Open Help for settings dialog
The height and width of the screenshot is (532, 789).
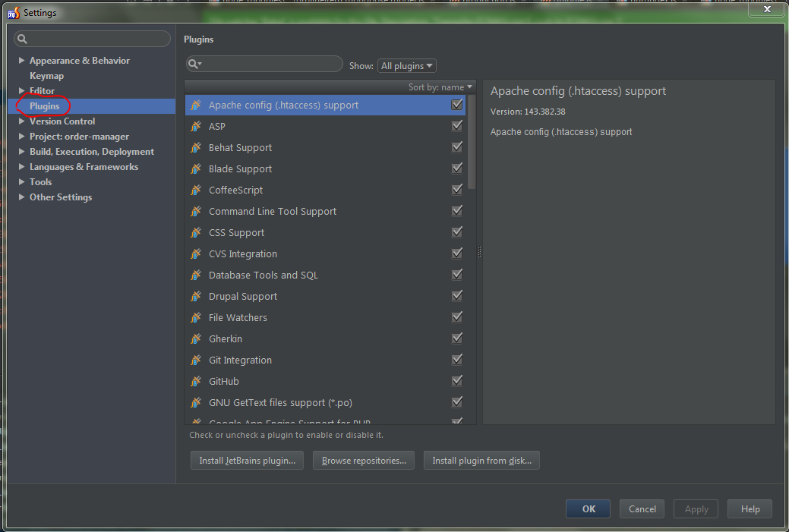point(750,509)
